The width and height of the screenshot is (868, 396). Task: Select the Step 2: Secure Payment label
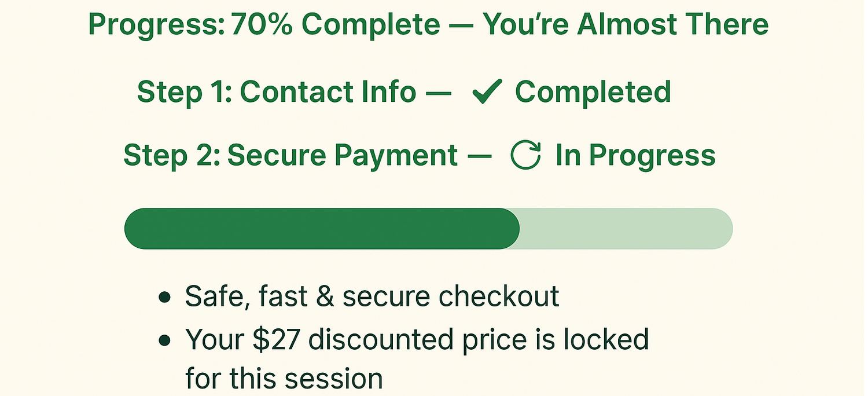[x=290, y=156]
